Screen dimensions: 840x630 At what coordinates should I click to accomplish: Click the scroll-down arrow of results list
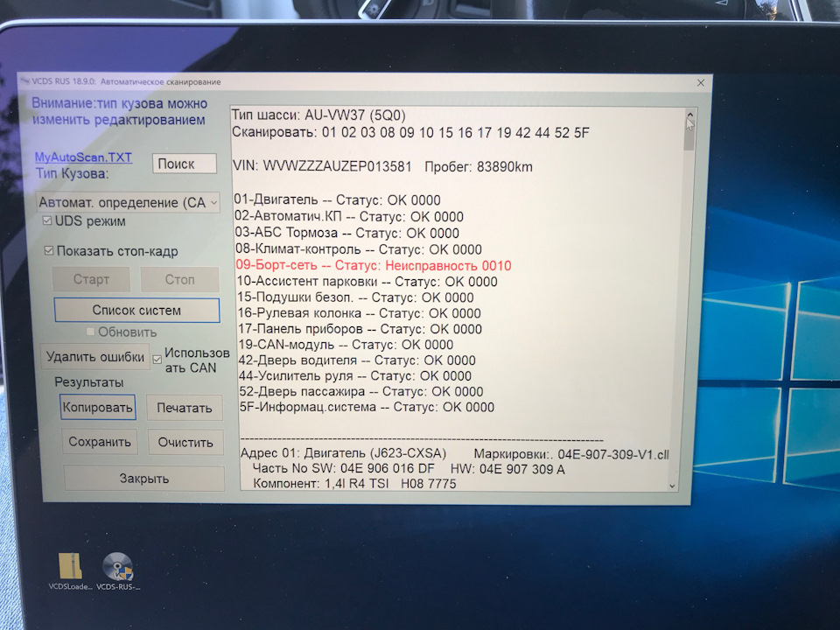[672, 486]
